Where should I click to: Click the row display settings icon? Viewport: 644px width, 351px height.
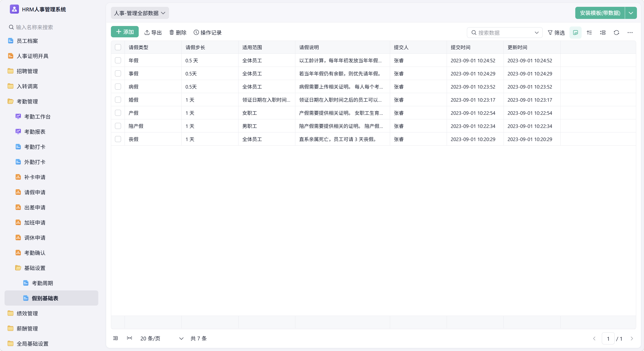[603, 33]
